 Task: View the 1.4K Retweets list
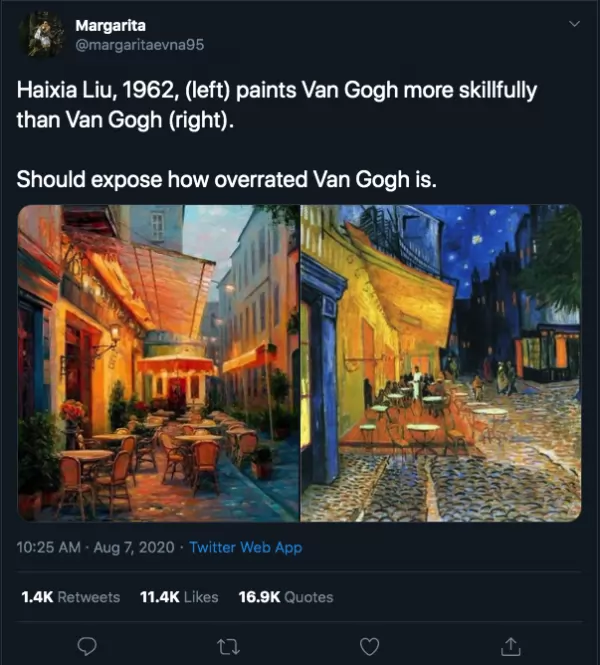point(70,597)
